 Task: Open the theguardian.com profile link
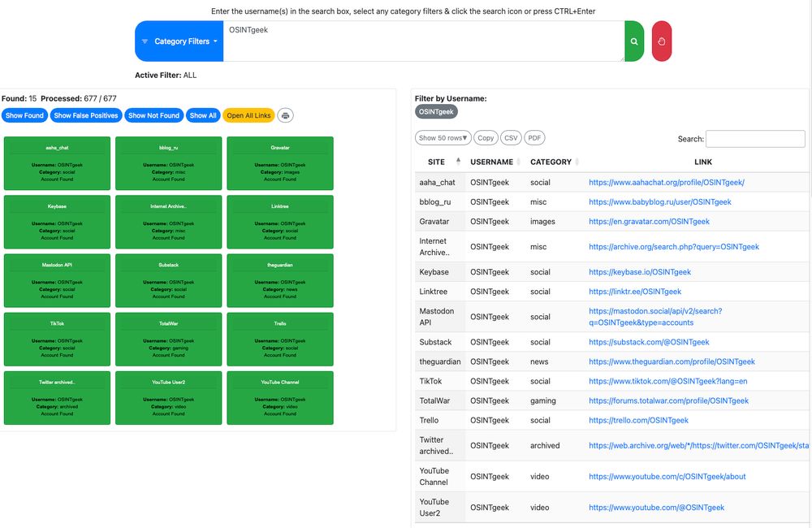tap(672, 361)
